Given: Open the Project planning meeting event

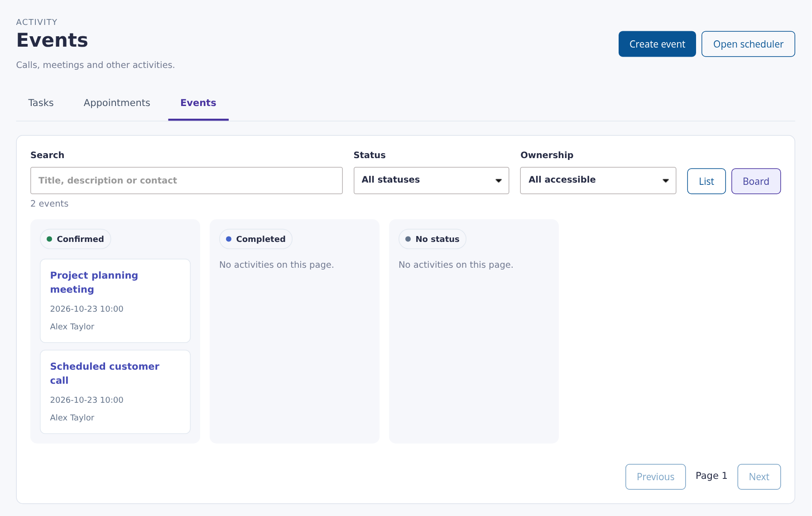Looking at the screenshot, I should point(94,282).
